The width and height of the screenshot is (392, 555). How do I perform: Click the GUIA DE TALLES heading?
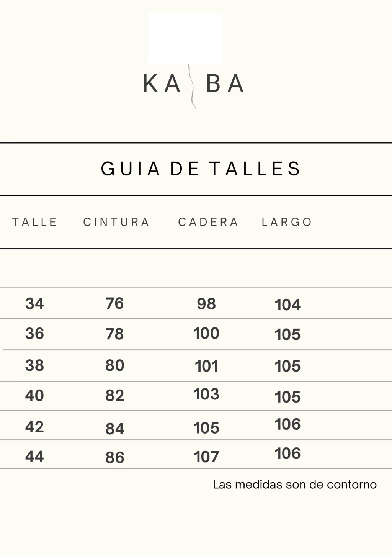tap(201, 169)
